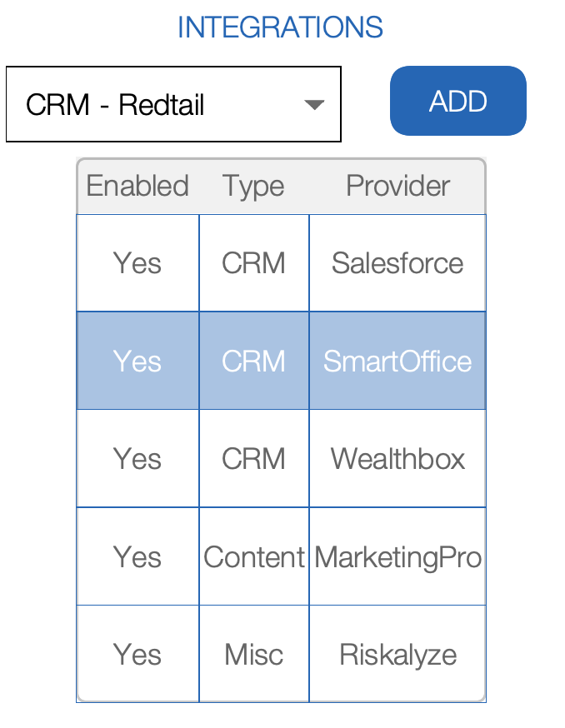This screenshot has height=728, width=565.
Task: Select the Salesforce provider cell
Action: 397,263
